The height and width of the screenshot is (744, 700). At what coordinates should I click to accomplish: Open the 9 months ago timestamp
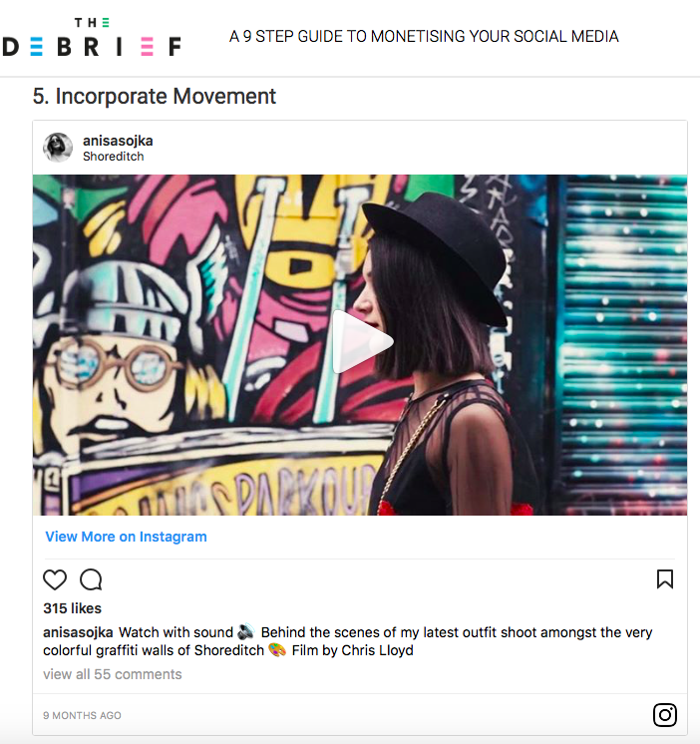pyautogui.click(x=82, y=715)
